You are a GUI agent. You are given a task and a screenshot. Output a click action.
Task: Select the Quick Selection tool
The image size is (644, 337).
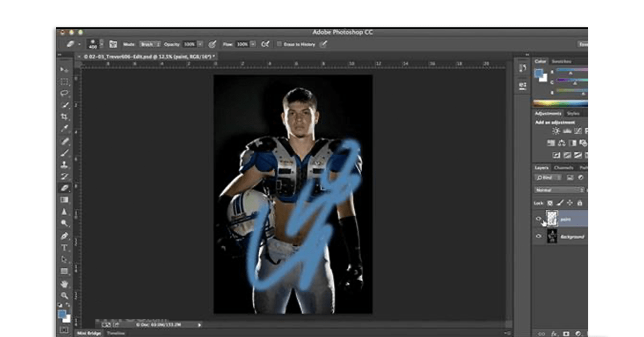pyautogui.click(x=64, y=105)
